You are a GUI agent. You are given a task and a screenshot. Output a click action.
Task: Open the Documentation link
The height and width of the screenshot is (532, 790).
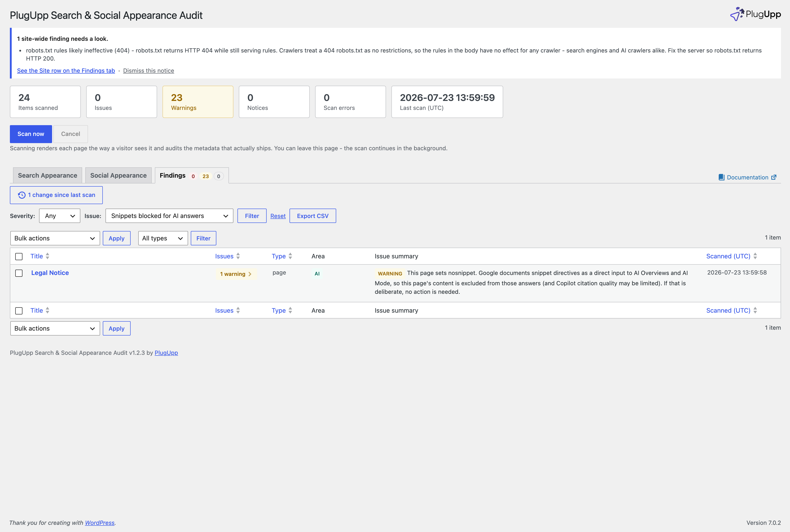[x=747, y=177]
